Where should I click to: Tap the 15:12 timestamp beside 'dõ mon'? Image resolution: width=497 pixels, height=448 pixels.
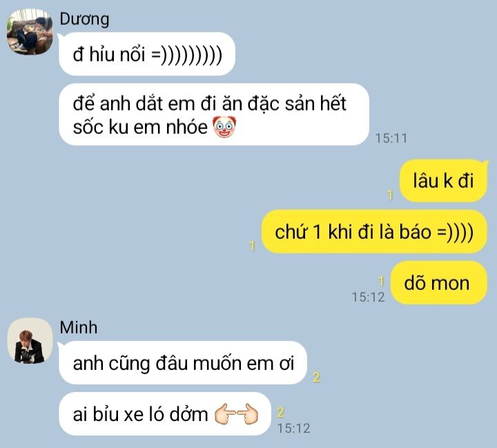(x=369, y=297)
